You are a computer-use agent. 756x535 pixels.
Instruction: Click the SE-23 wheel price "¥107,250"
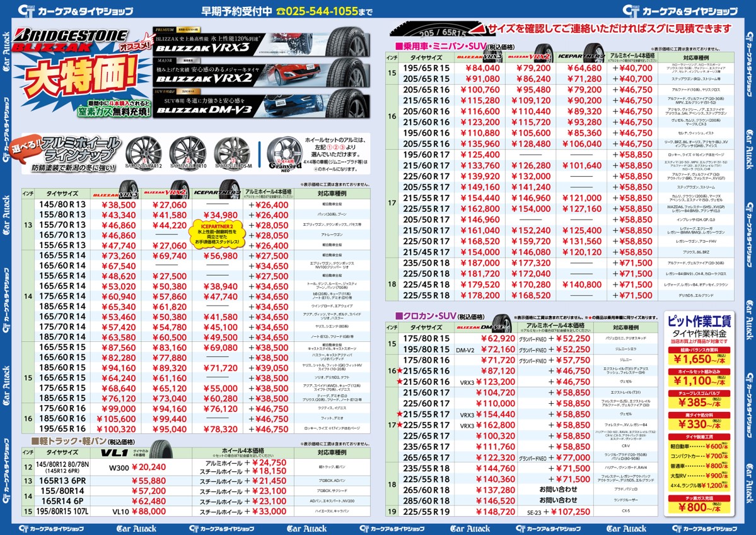tap(571, 512)
